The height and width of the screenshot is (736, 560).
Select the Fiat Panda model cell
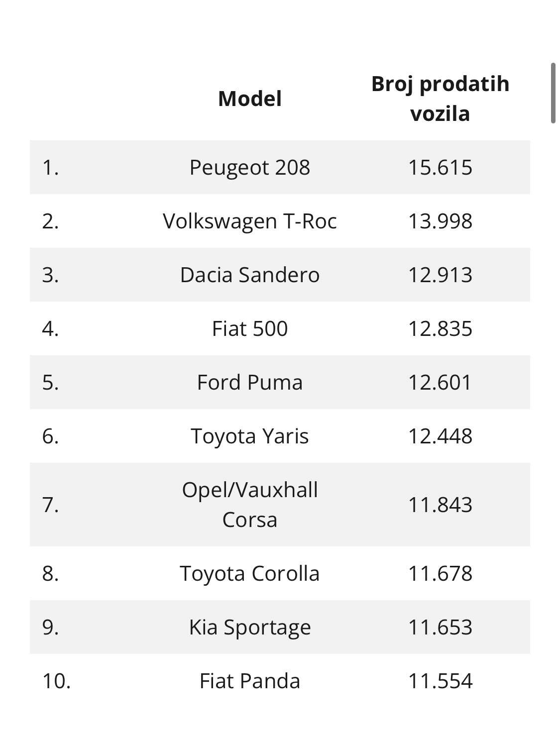[250, 681]
